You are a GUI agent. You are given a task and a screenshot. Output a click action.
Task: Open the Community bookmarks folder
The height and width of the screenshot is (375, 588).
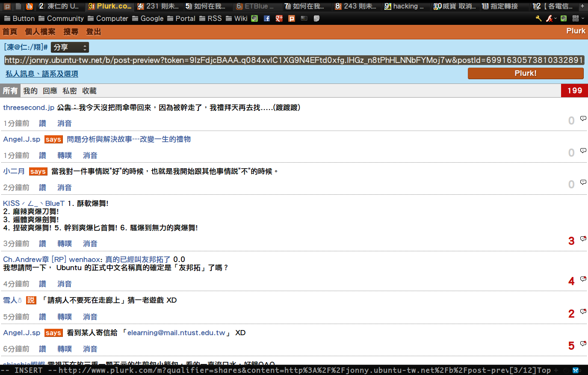pyautogui.click(x=61, y=18)
